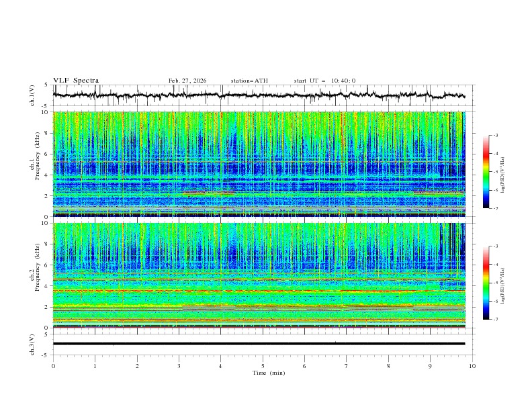Click the "-5" tick on the ch.1(V) axis

point(46,106)
